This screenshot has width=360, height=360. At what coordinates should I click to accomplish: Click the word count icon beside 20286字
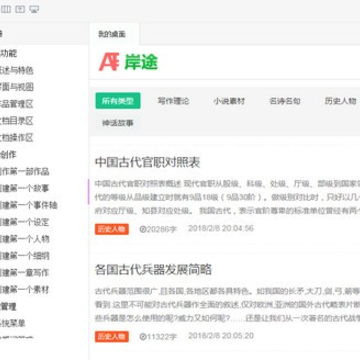pos(143,229)
